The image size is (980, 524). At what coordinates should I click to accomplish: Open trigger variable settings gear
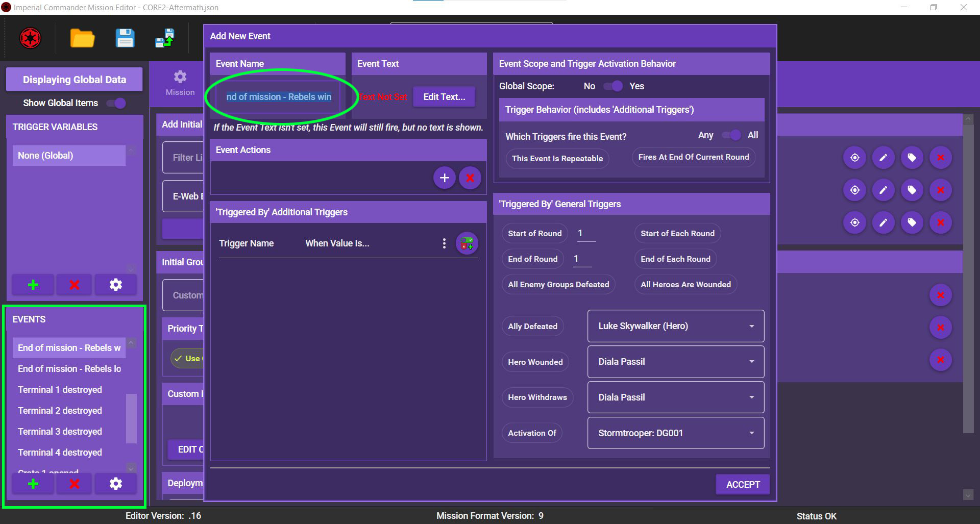click(x=116, y=285)
